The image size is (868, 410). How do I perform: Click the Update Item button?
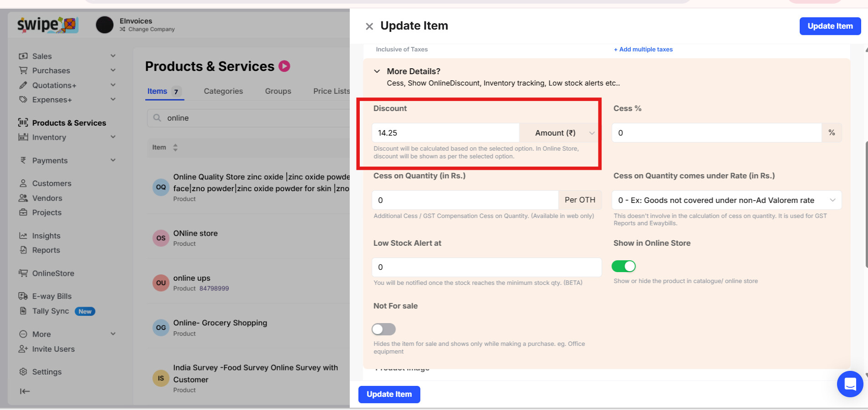[829, 26]
